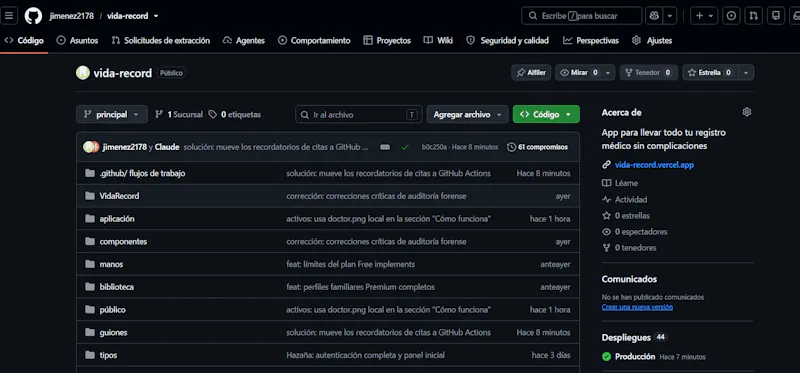Open the manos folder
Viewport: 800px width, 373px height.
[111, 264]
